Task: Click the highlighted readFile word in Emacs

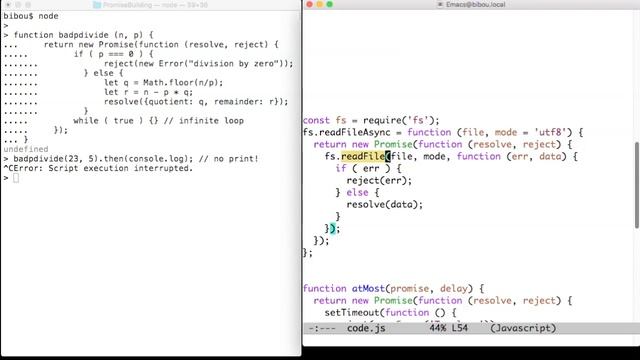Action: 363,156
